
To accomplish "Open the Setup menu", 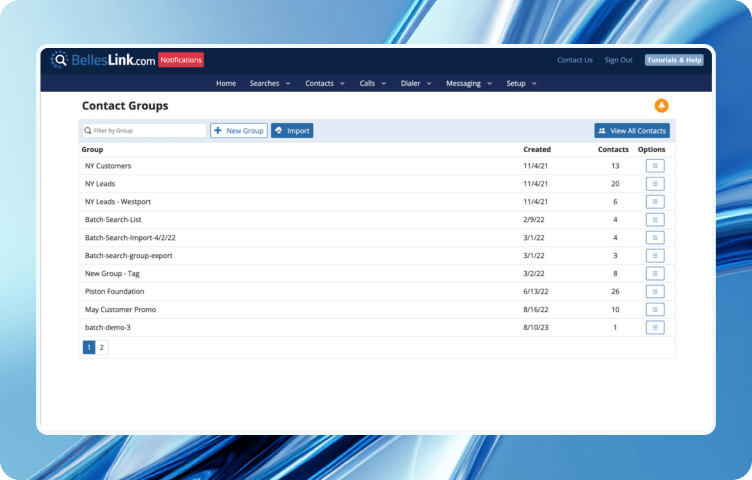I will point(520,84).
